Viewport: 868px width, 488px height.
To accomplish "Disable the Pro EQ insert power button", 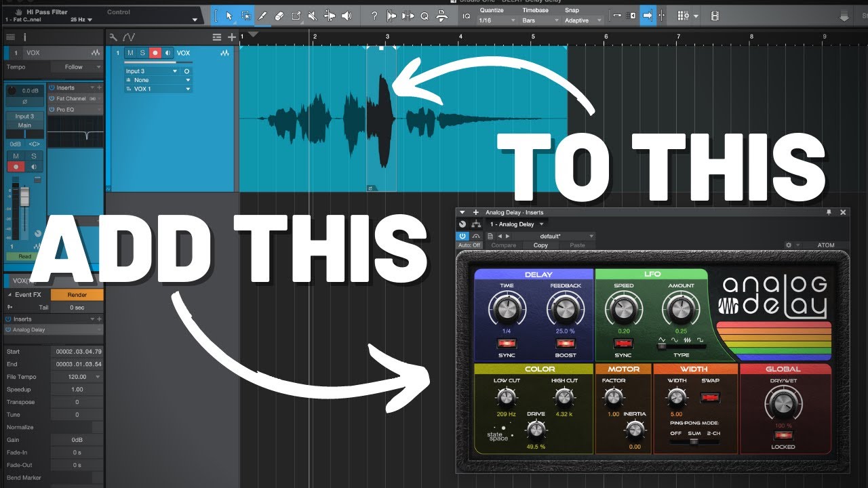I will [52, 109].
